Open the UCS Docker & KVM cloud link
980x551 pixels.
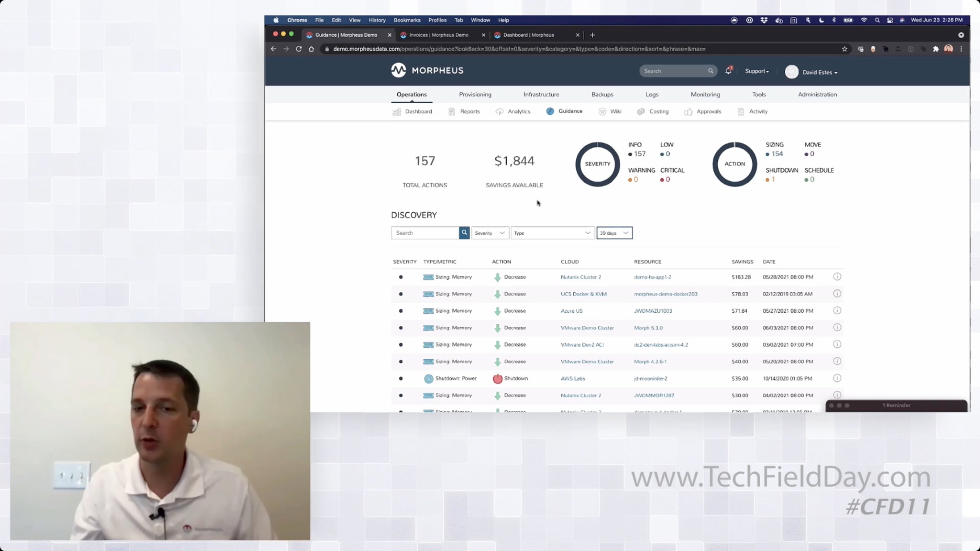click(x=584, y=294)
